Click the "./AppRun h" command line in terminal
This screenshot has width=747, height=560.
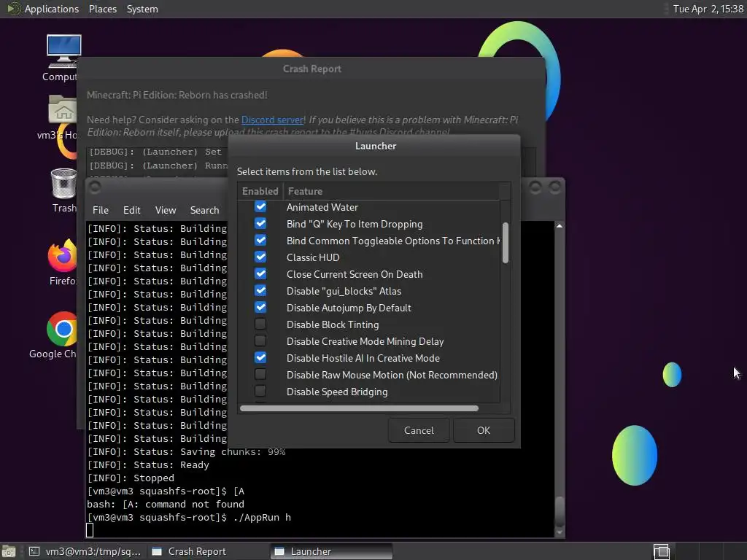262,517
